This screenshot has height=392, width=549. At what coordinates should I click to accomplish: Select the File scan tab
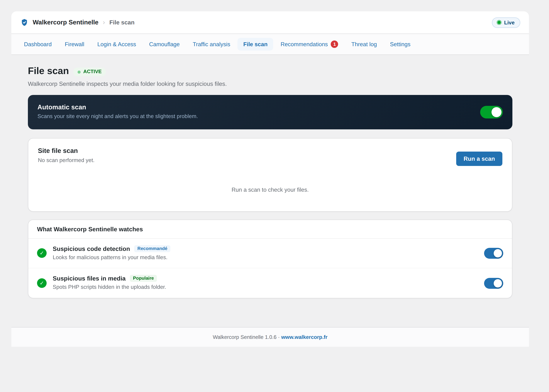(x=255, y=44)
